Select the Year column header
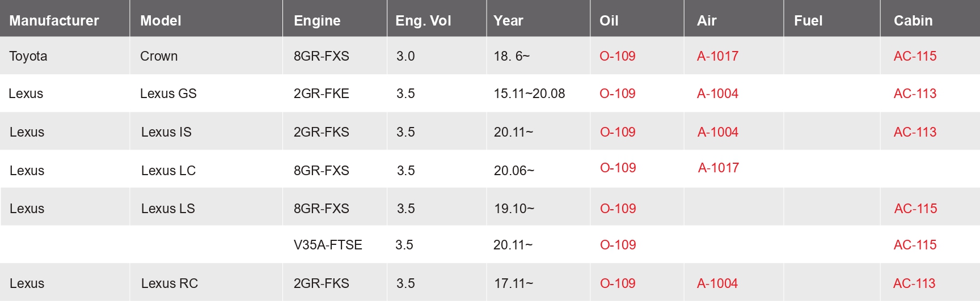Image resolution: width=980 pixels, height=301 pixels. click(x=508, y=21)
